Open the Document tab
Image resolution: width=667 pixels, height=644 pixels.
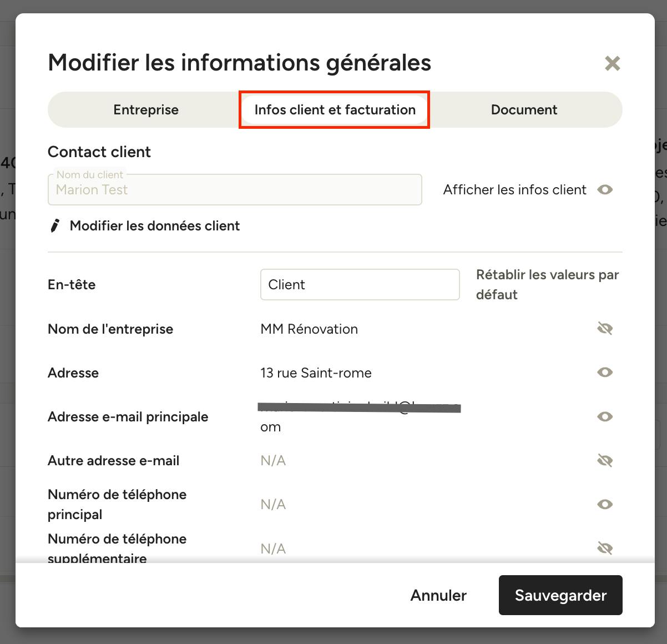point(524,110)
